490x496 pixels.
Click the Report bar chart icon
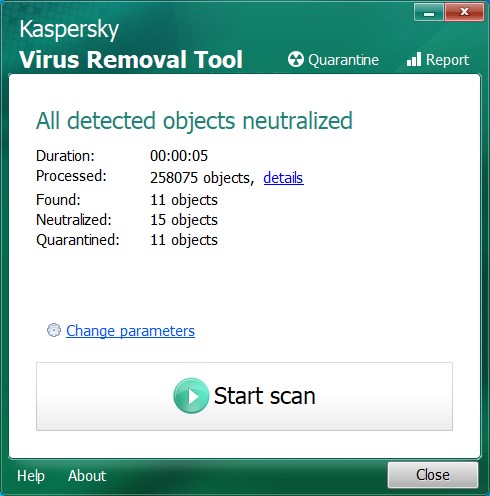pyautogui.click(x=414, y=59)
